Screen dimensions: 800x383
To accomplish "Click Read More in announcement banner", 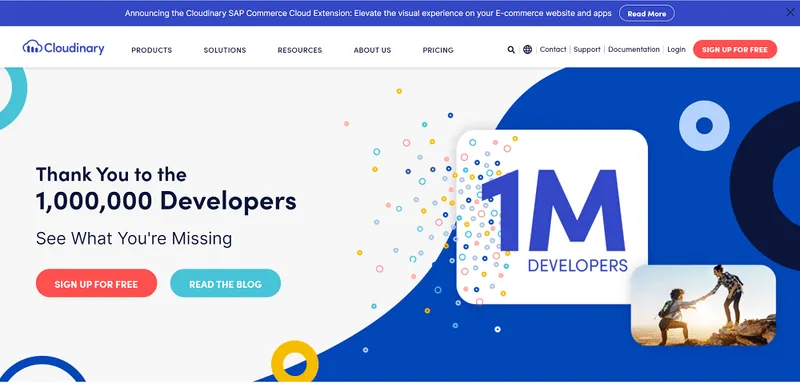I will [x=646, y=14].
